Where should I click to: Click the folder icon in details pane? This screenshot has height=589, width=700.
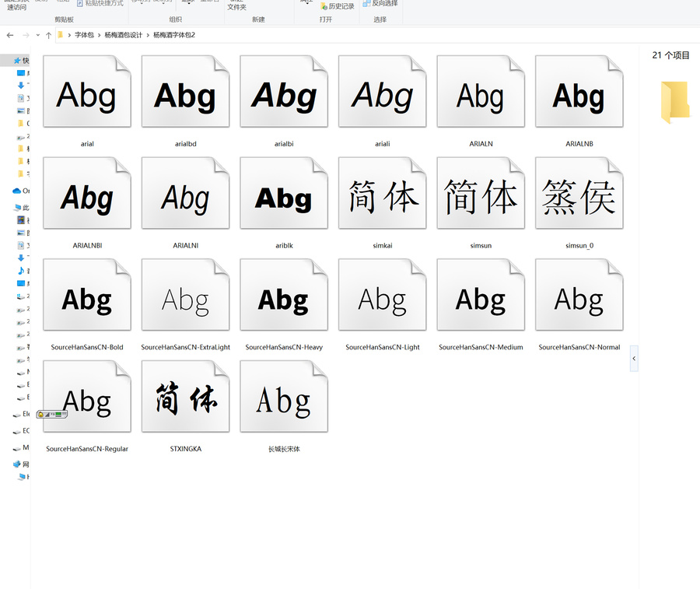tap(674, 102)
